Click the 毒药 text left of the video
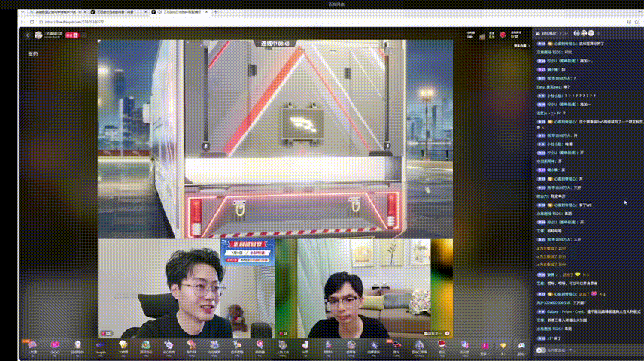 (33, 54)
